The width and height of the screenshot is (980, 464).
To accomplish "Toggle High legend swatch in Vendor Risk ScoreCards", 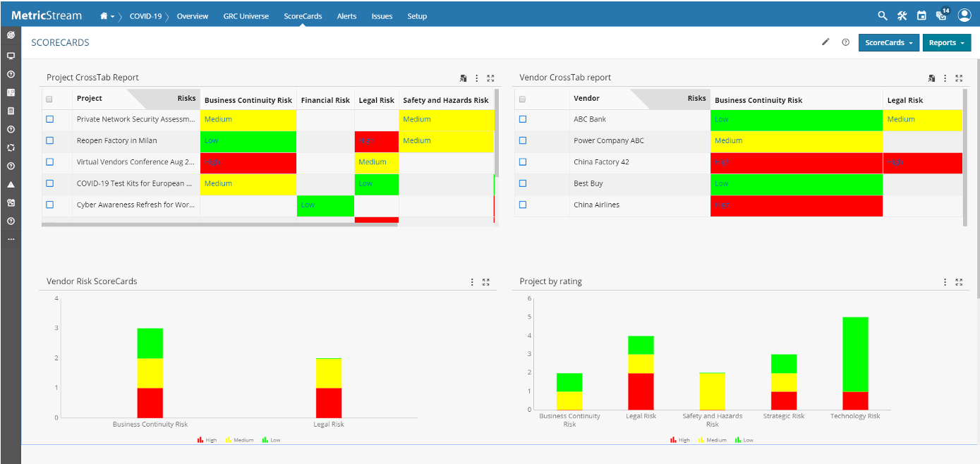I will 200,439.
